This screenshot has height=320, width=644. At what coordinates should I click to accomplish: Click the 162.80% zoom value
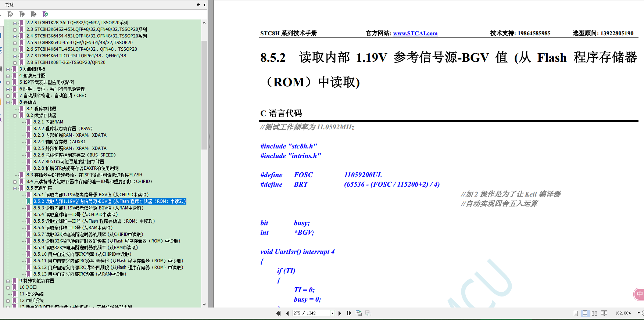(623, 313)
